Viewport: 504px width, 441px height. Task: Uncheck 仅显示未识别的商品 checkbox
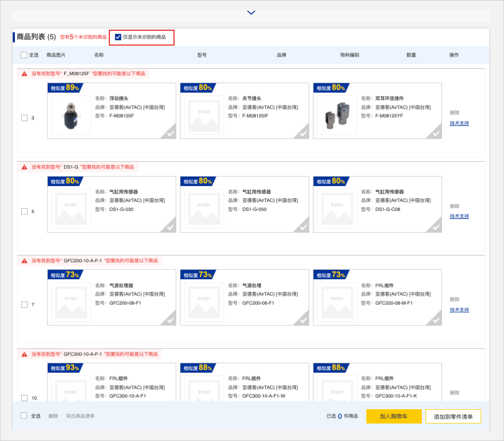(118, 37)
